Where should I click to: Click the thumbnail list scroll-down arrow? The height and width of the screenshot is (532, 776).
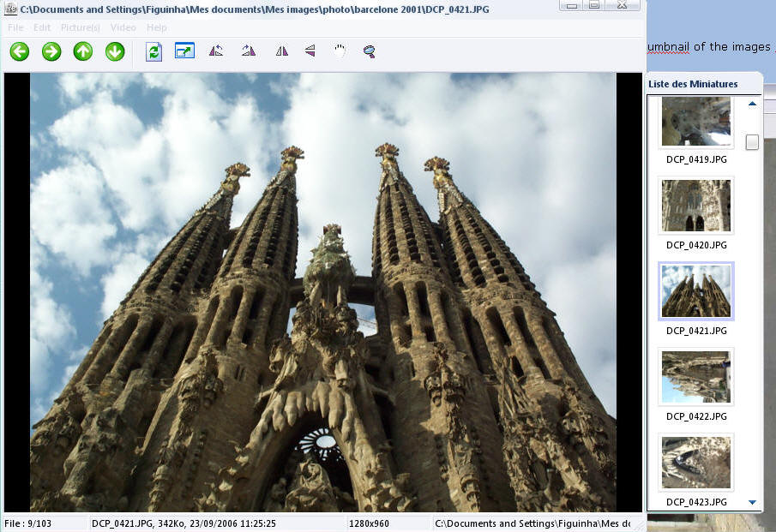pyautogui.click(x=752, y=502)
